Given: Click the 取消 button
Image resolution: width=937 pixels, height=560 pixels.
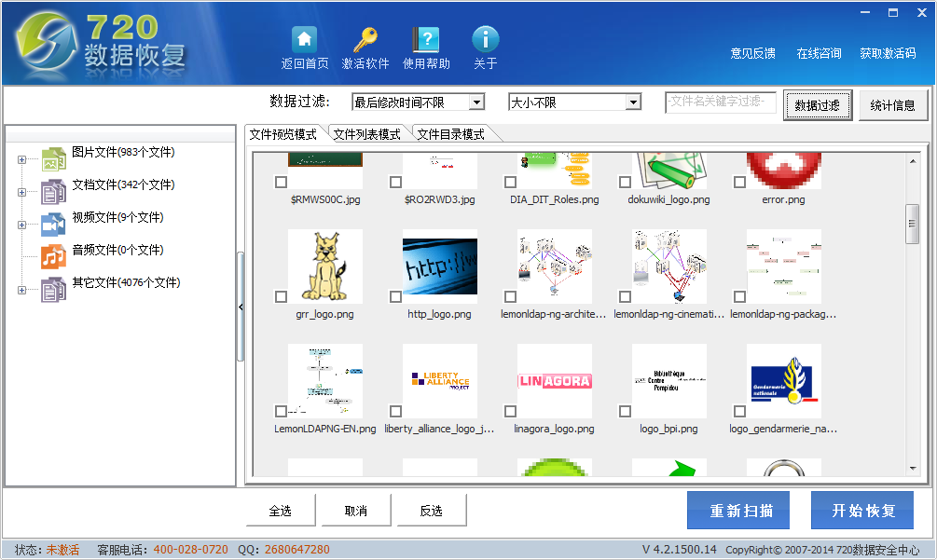Looking at the screenshot, I should (356, 511).
